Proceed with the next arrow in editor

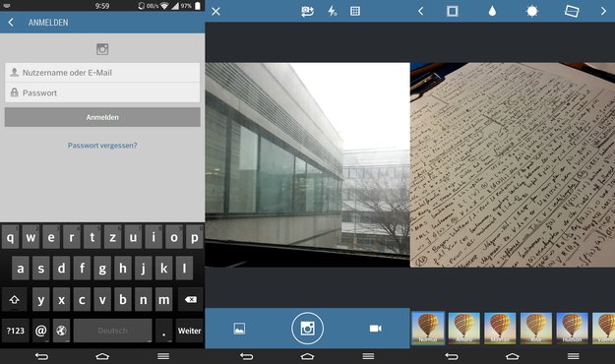pos(603,11)
